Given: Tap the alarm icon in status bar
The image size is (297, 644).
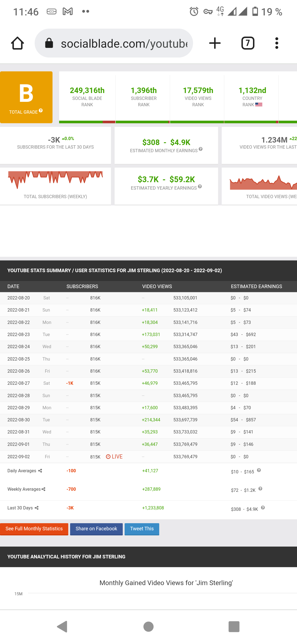Looking at the screenshot, I should pyautogui.click(x=194, y=12).
